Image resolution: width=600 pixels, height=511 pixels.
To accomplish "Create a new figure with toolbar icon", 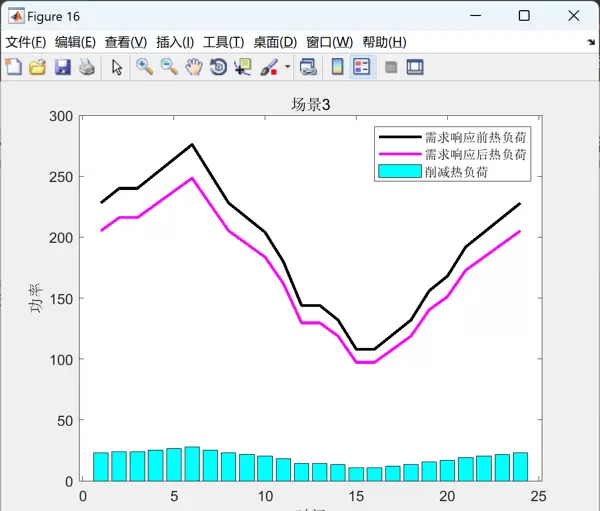I will click(14, 67).
